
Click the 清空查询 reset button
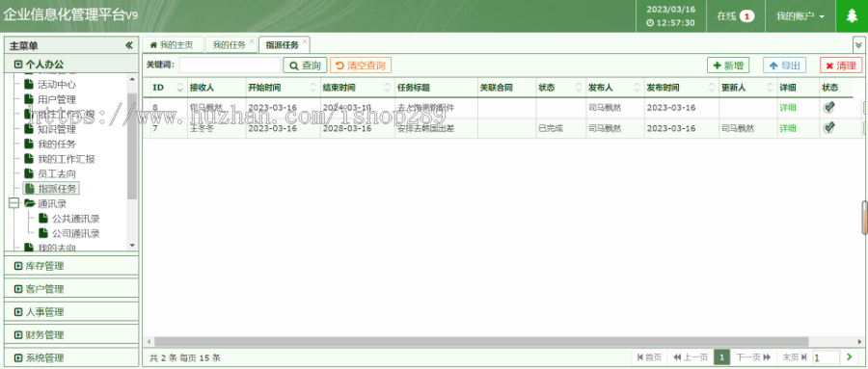[x=361, y=66]
